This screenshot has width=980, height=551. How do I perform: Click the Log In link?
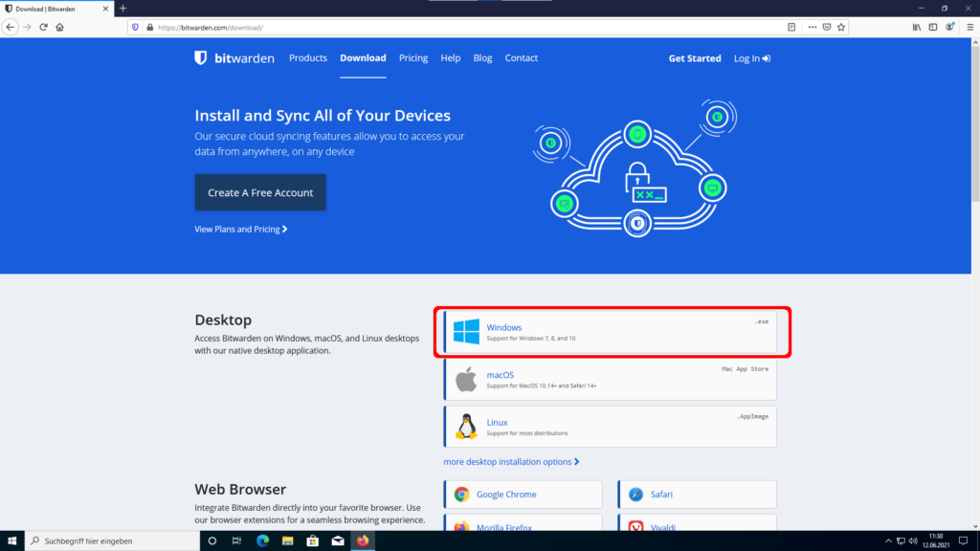coord(752,58)
